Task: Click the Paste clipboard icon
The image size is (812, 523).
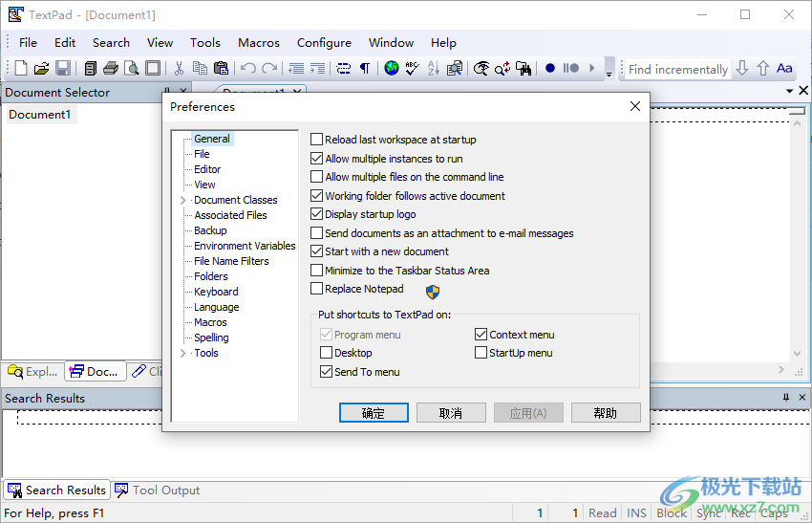Action: (x=221, y=68)
